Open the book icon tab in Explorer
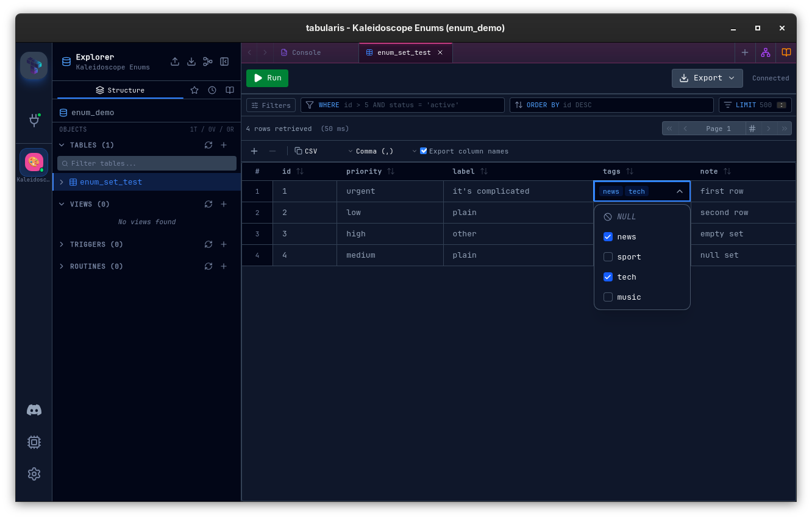Screen dimensions: 812x519 pos(230,90)
